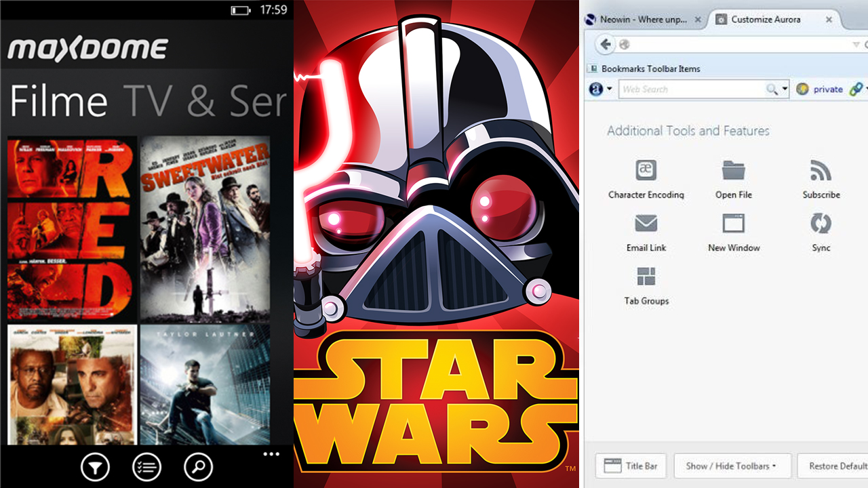Tap the battery icon in phone status bar
The height and width of the screenshot is (488, 868).
coord(241,10)
